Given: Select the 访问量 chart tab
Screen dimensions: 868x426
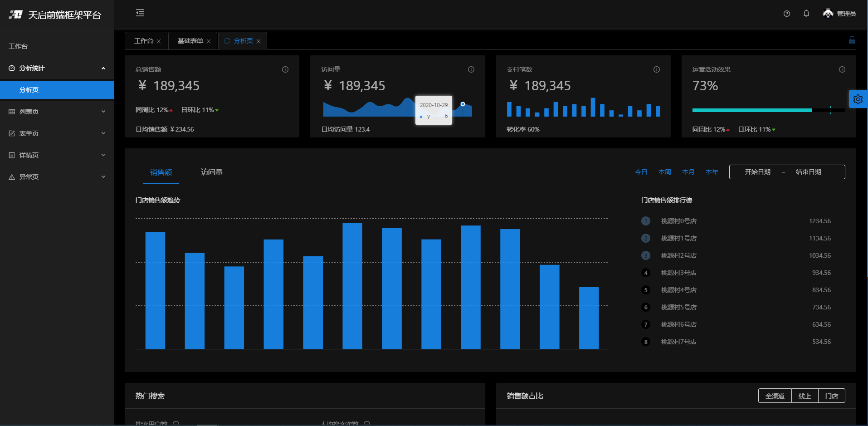Looking at the screenshot, I should point(212,172).
